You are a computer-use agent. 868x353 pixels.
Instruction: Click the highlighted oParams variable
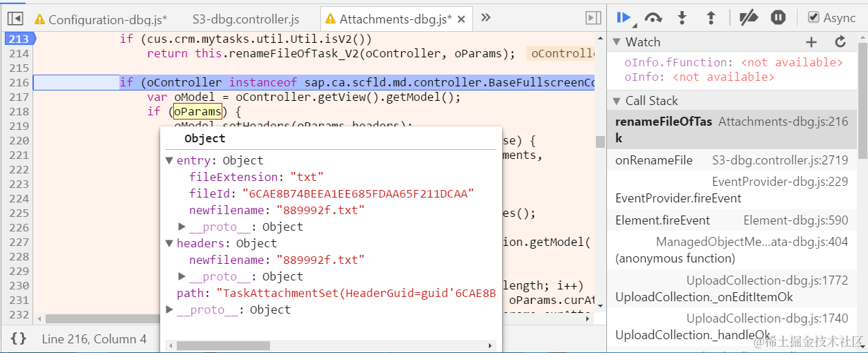(197, 111)
